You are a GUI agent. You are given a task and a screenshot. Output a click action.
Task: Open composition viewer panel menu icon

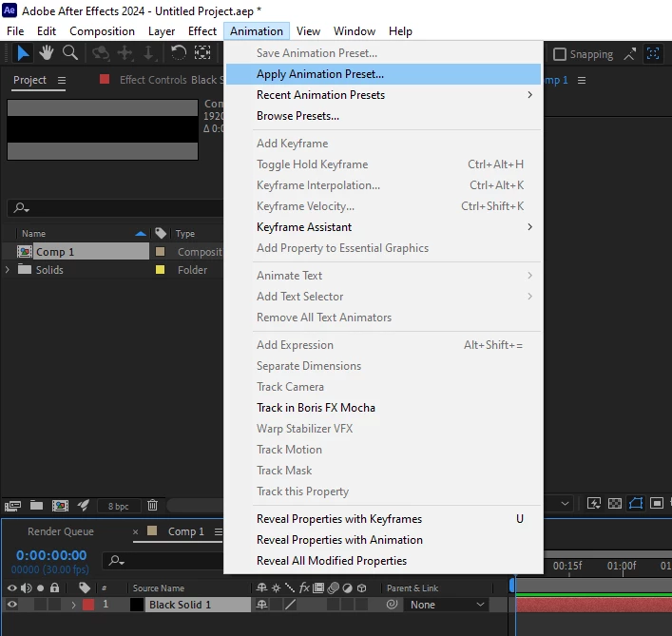[582, 80]
